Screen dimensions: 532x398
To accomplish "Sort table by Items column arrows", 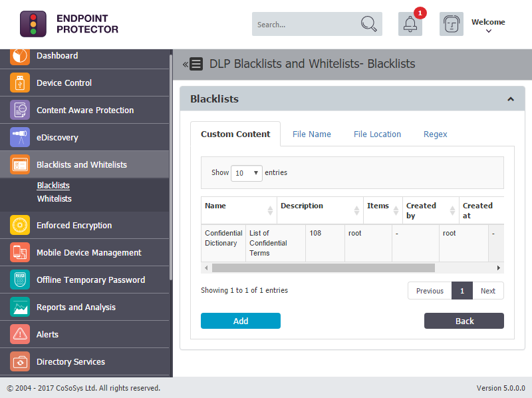I will click(396, 210).
